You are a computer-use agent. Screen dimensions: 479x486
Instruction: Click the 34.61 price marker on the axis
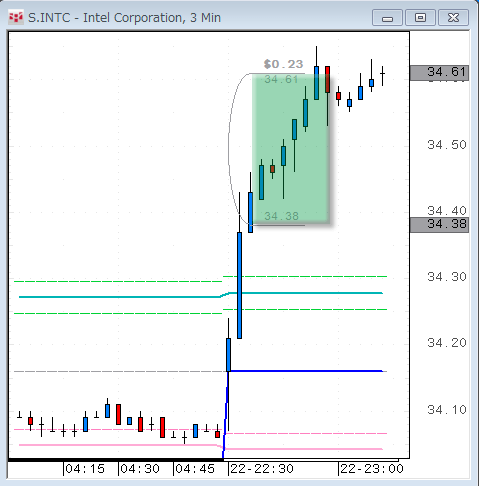coord(439,72)
